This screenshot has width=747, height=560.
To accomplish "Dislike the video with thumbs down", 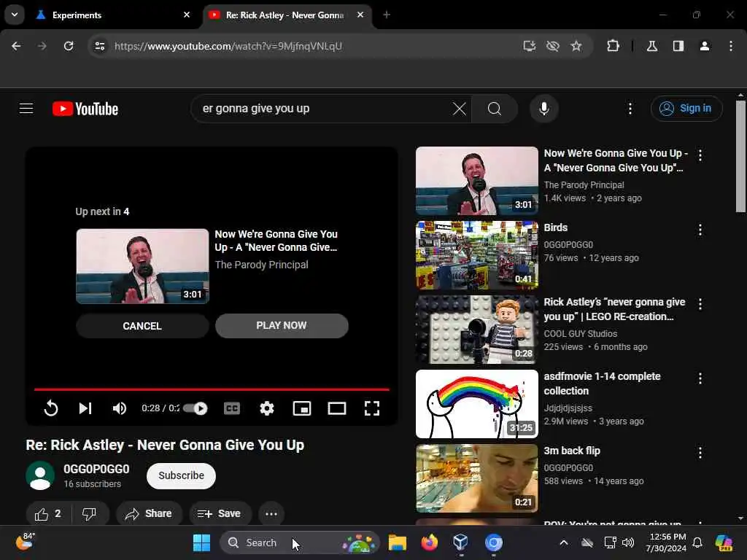I will pyautogui.click(x=90, y=514).
